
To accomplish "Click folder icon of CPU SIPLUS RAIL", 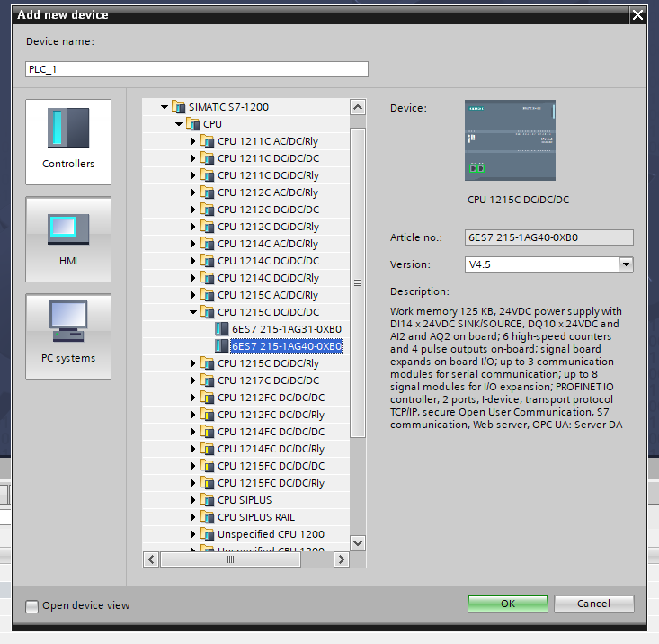I will (x=207, y=517).
